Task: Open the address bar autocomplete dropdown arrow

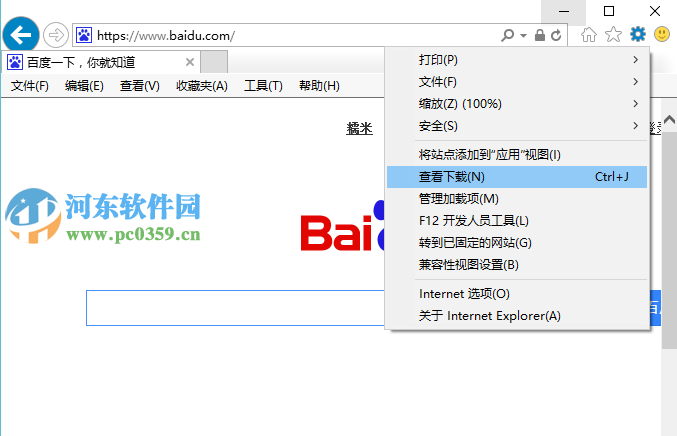Action: [x=523, y=35]
